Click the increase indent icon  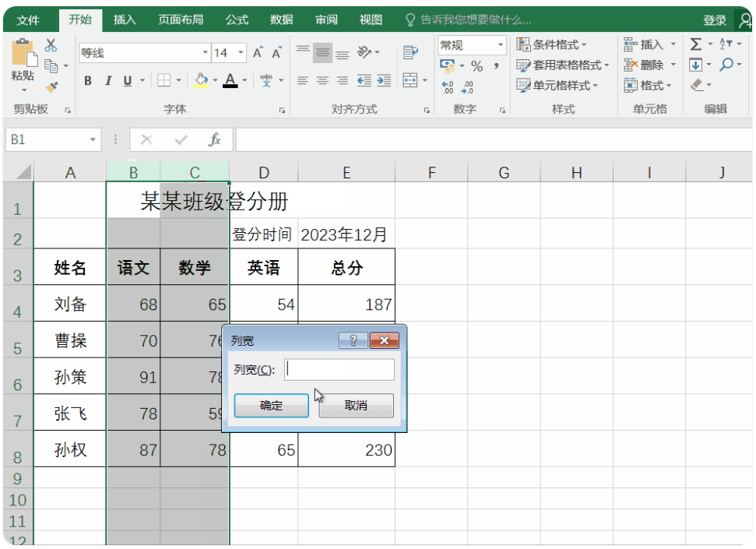pyautogui.click(x=383, y=80)
